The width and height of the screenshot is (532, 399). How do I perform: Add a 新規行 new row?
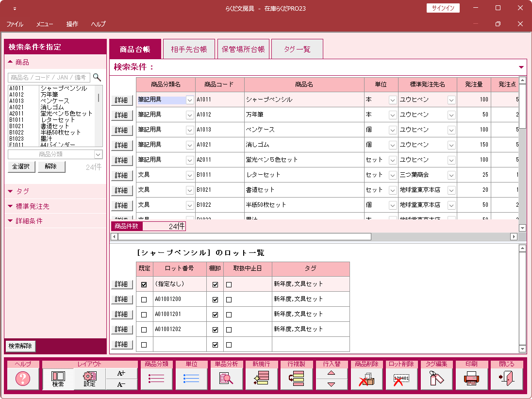261,378
